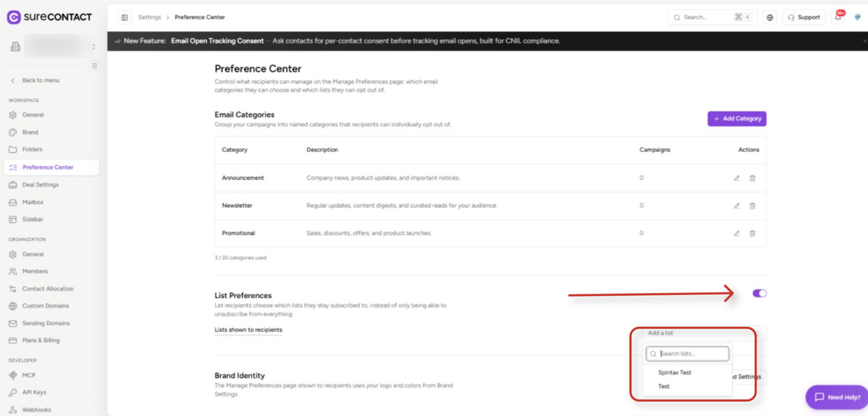The height and width of the screenshot is (416, 868).
Task: Open Webhooks page
Action: coord(35,409)
